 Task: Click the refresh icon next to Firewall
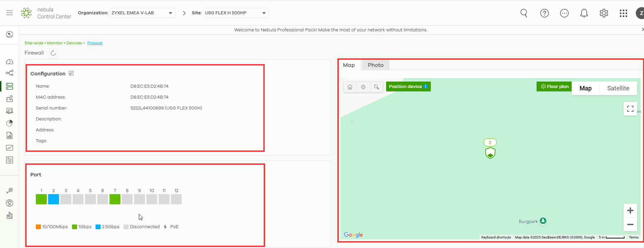[x=53, y=53]
